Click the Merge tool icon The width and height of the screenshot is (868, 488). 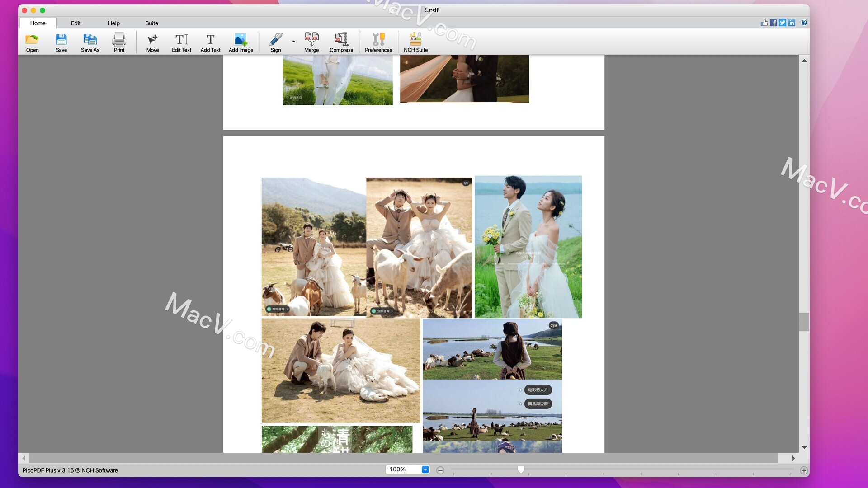click(x=311, y=42)
